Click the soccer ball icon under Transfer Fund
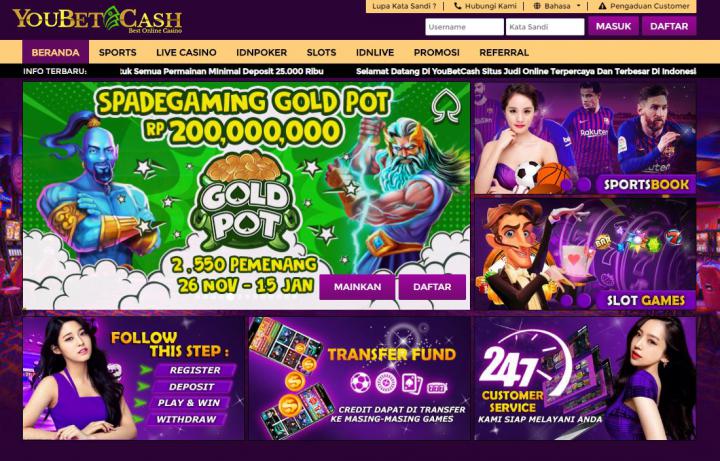 [x=360, y=383]
